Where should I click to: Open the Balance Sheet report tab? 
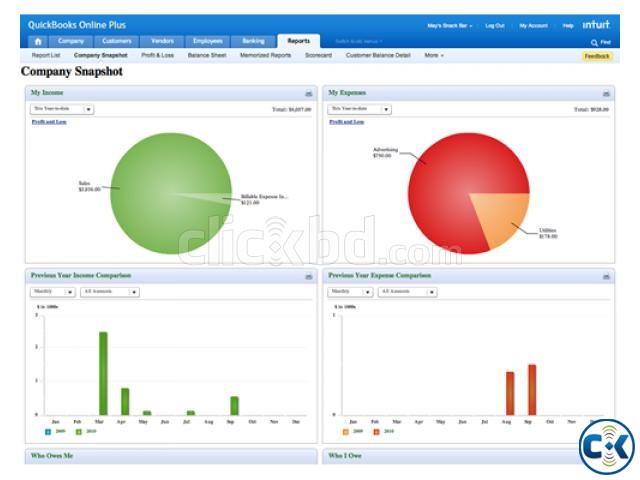pos(206,55)
